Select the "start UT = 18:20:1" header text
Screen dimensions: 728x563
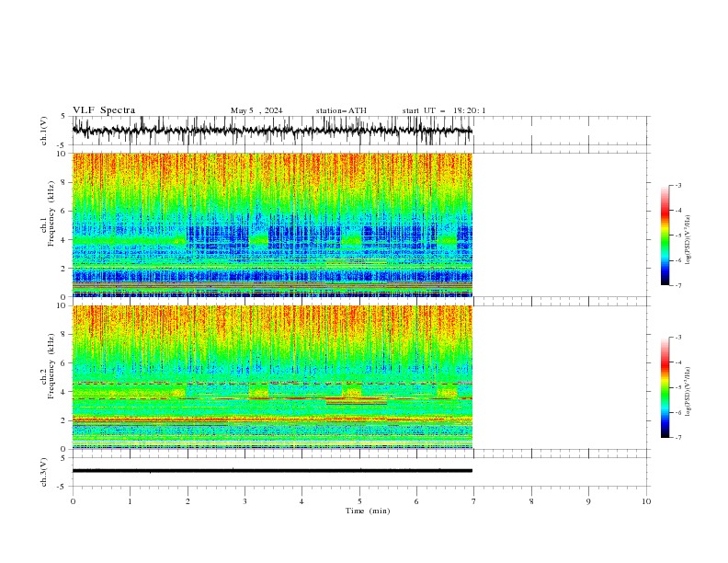[x=444, y=110]
